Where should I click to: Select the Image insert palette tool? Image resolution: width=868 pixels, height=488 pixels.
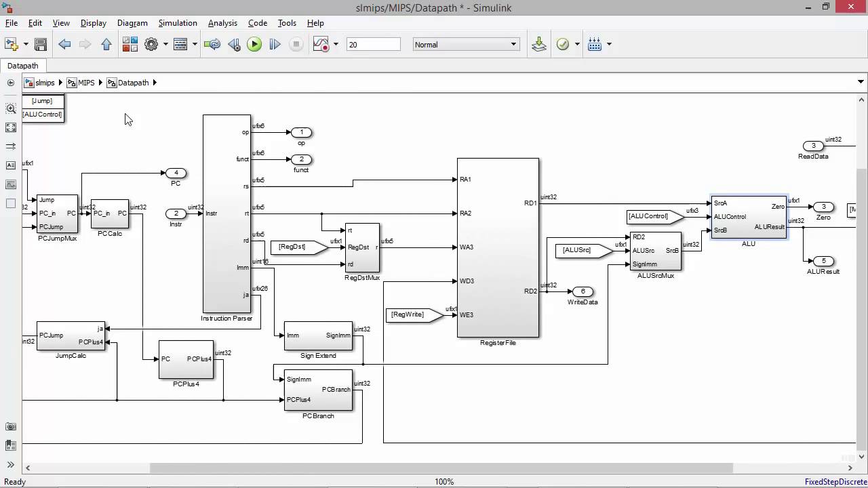tap(11, 184)
